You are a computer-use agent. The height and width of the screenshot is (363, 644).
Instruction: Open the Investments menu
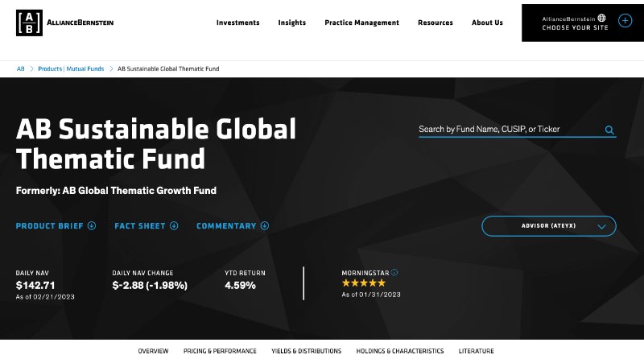237,23
